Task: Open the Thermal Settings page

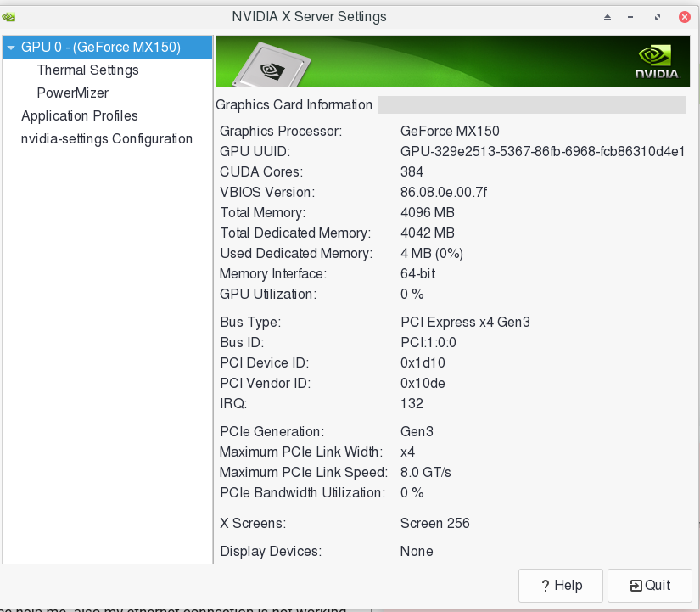Action: coord(87,70)
